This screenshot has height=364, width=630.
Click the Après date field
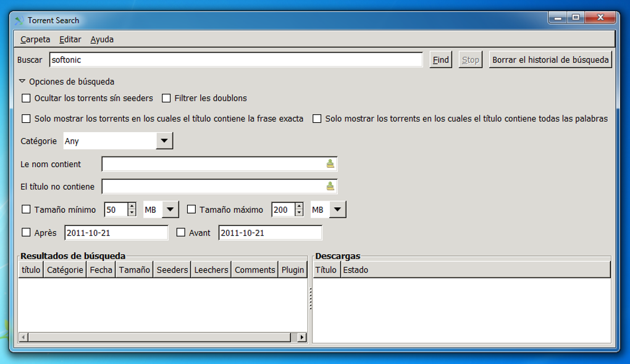pos(116,233)
